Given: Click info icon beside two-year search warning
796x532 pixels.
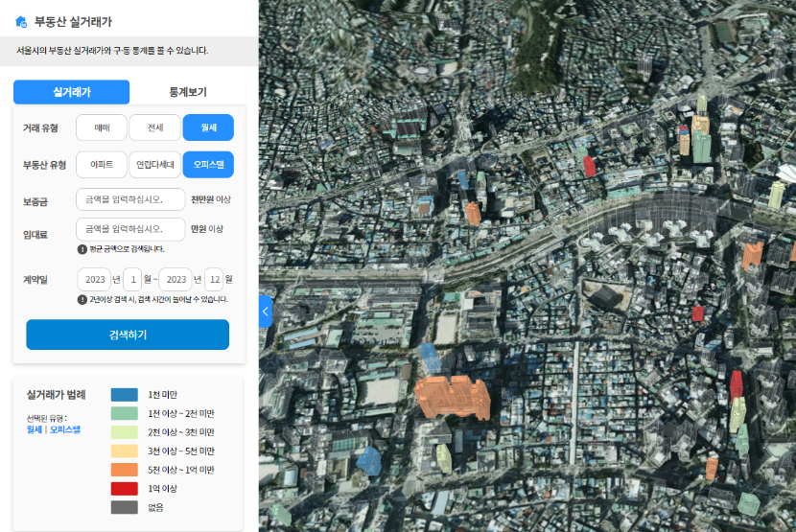Looking at the screenshot, I should tap(82, 299).
